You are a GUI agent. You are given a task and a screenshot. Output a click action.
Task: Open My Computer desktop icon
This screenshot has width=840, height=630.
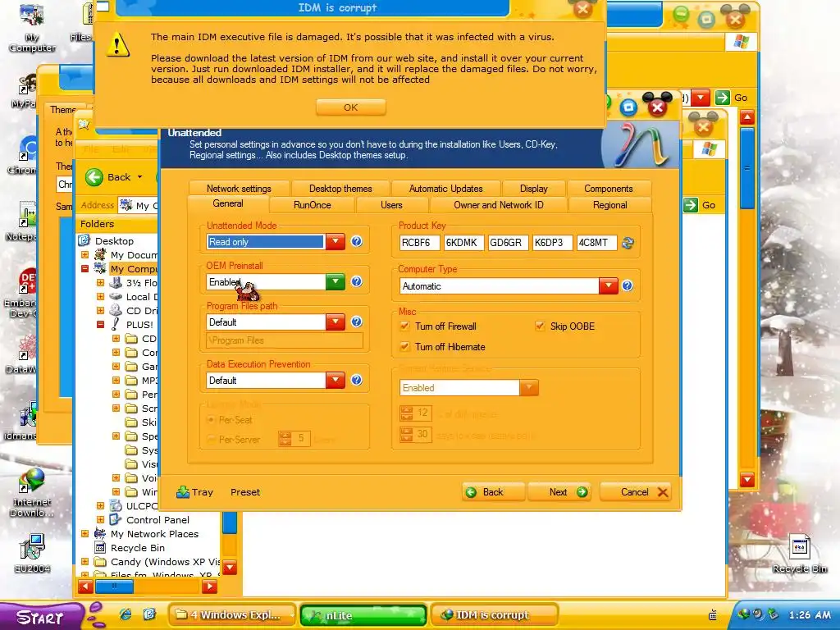click(32, 27)
